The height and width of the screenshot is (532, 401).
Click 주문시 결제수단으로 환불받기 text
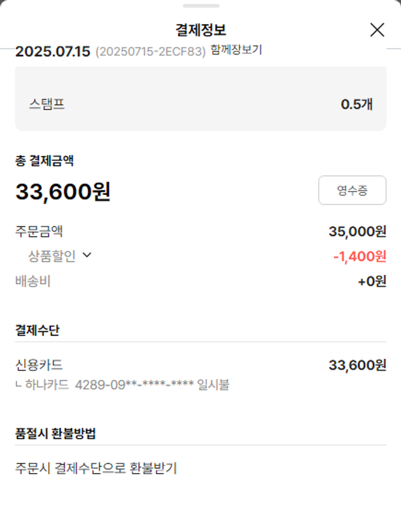[96, 468]
